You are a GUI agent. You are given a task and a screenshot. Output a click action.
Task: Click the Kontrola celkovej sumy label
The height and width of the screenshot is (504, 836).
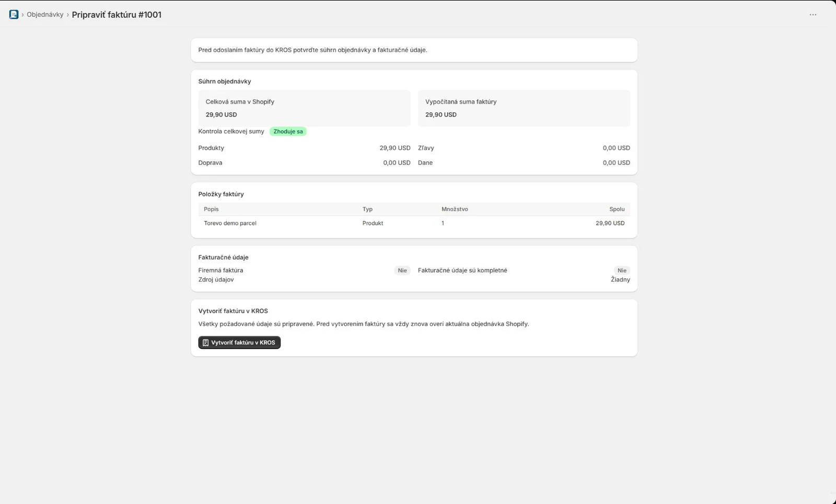point(231,132)
